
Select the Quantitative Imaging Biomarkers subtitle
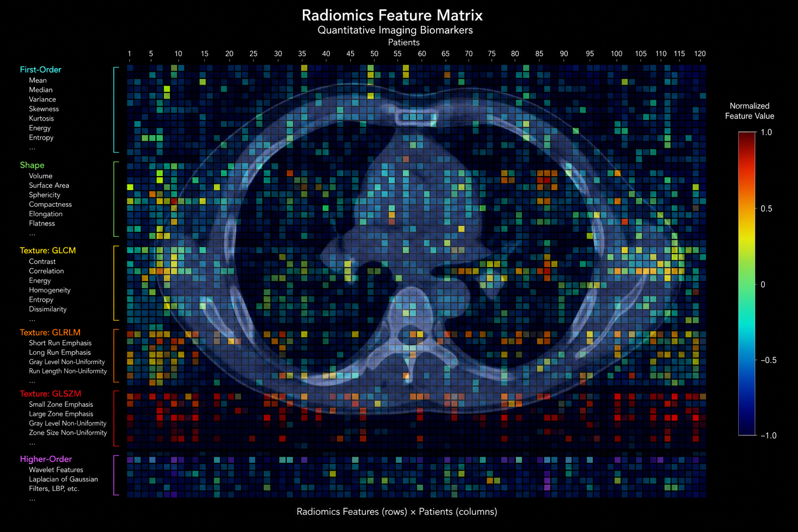point(395,30)
